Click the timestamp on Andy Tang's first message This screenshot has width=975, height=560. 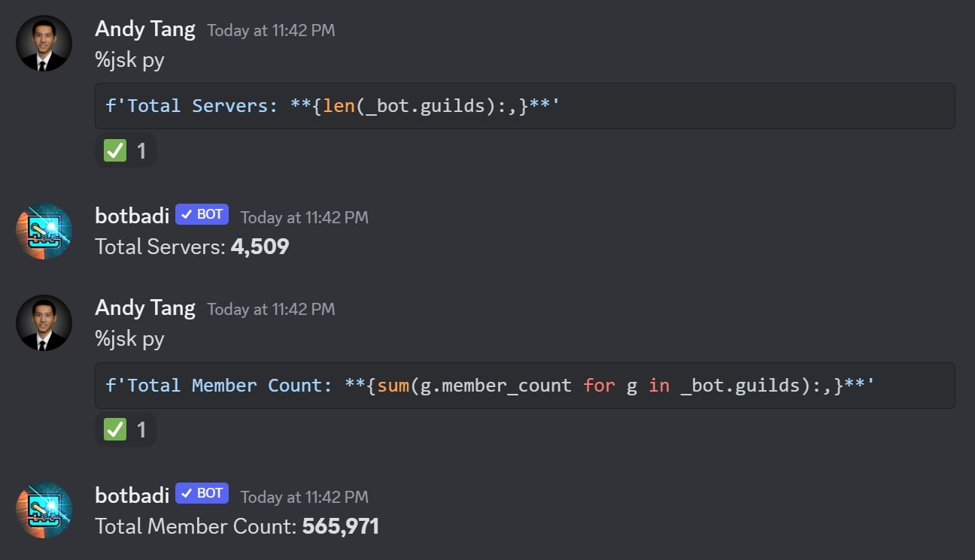pos(271,31)
